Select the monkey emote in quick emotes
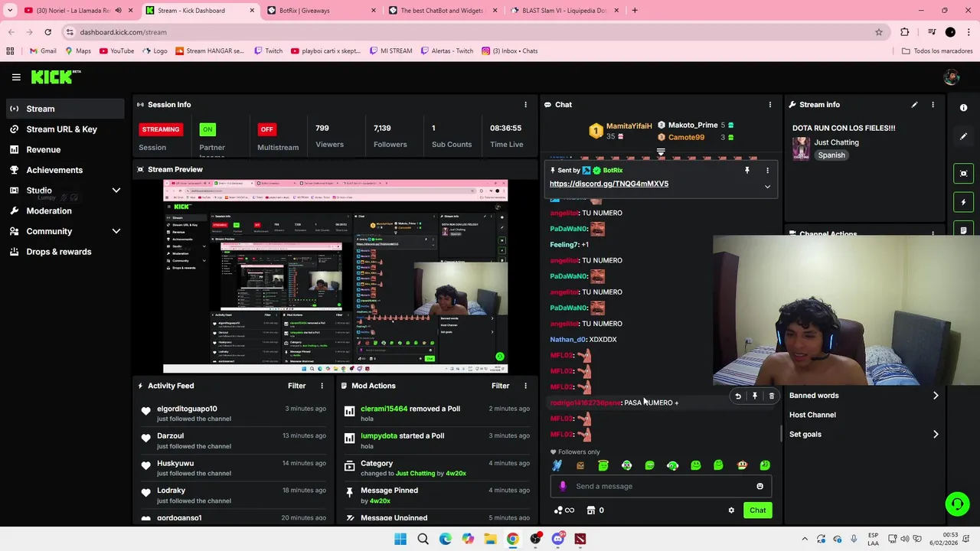The height and width of the screenshot is (551, 980). [x=741, y=465]
